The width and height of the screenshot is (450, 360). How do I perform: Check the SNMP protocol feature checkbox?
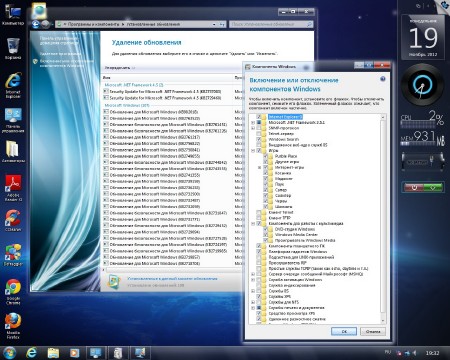pos(259,128)
